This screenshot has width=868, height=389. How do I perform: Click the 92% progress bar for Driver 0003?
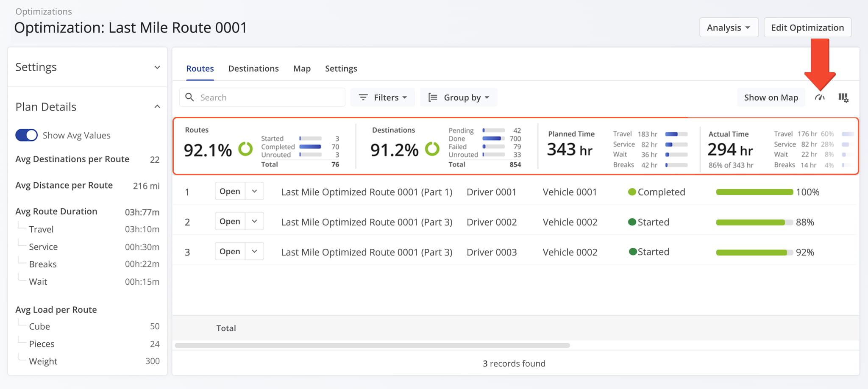point(754,253)
